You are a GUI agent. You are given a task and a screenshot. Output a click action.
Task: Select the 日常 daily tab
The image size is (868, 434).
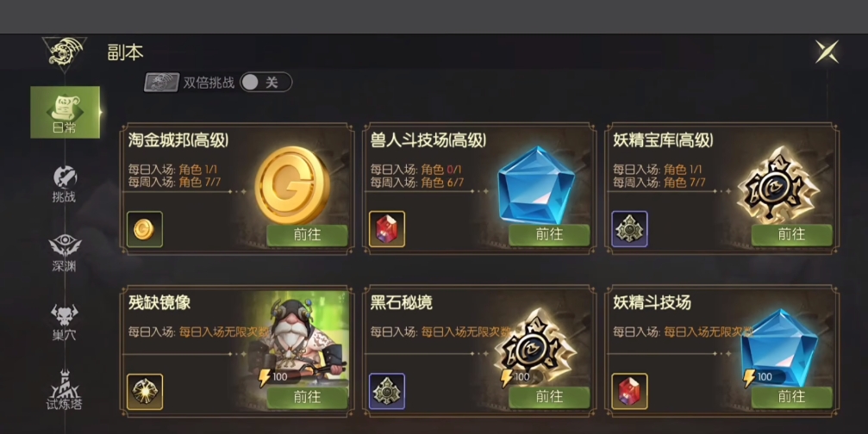pos(66,112)
